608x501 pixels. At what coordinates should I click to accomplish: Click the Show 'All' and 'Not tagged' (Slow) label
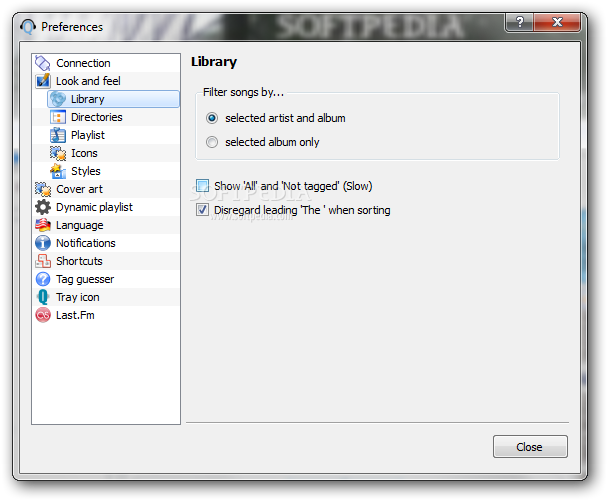click(x=293, y=186)
